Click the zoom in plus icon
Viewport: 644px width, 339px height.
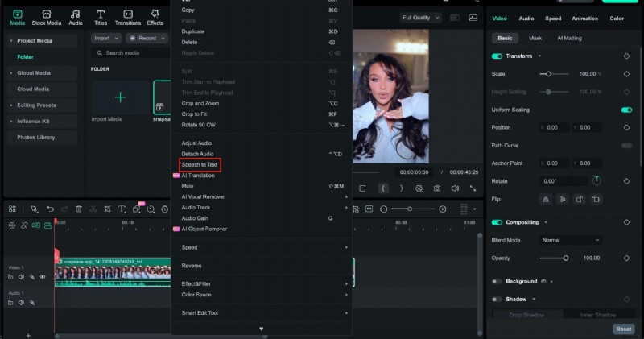click(x=442, y=209)
